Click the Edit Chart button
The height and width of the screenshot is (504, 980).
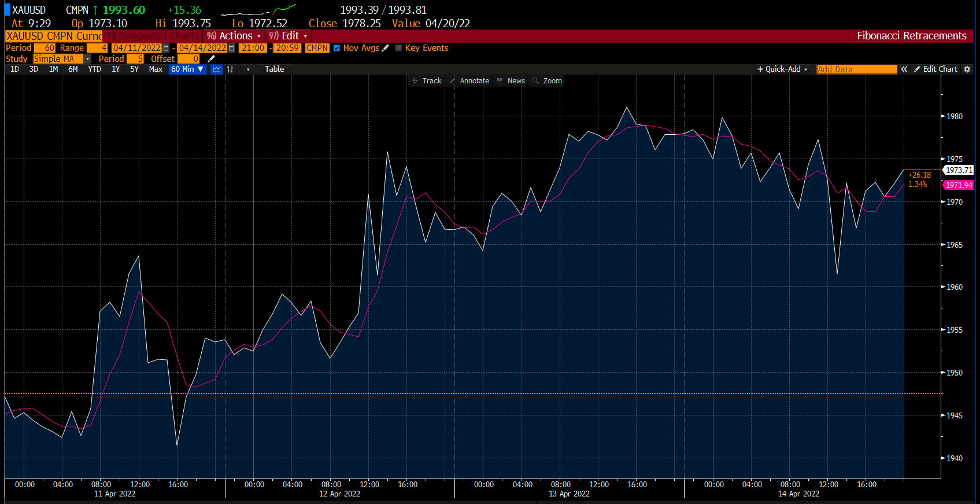935,69
